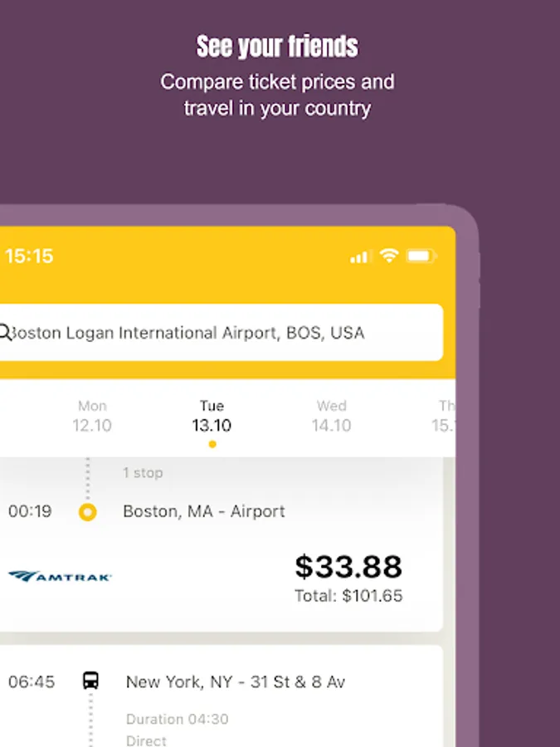This screenshot has width=560, height=747.
Task: Tap the bus icon beside 06:45
Action: point(90,681)
